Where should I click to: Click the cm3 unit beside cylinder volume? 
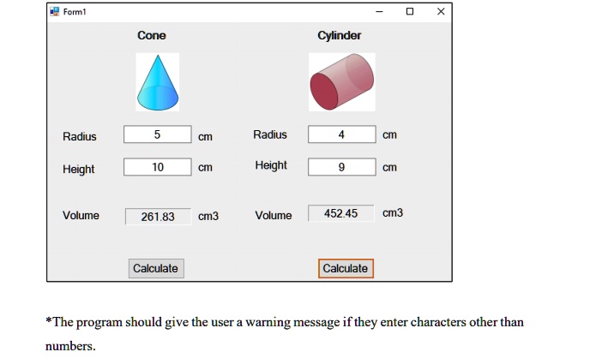(x=393, y=212)
